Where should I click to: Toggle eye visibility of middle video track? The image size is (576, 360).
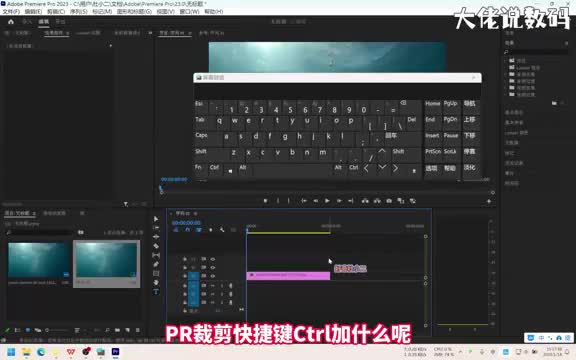tap(212, 267)
